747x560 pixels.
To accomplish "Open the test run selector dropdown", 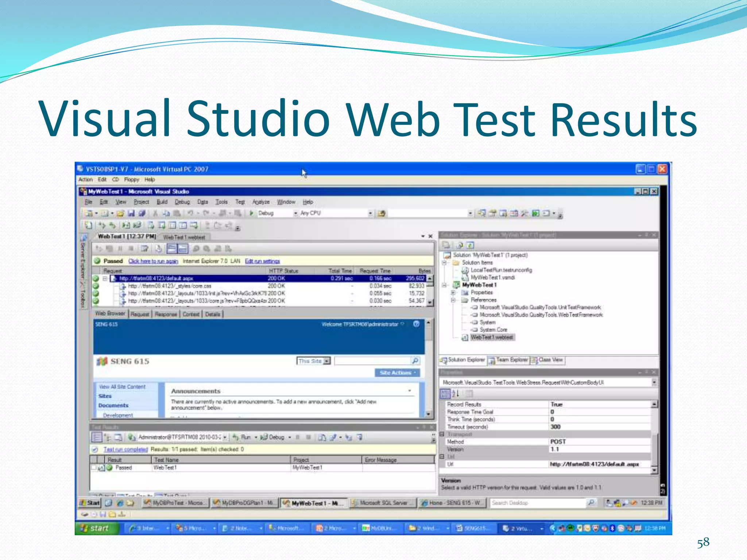I will [x=225, y=437].
